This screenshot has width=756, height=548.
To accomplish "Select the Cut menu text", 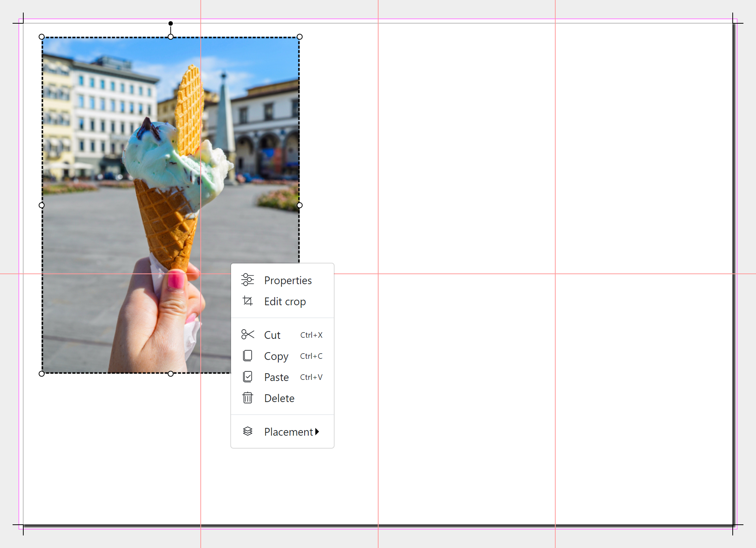I will (272, 335).
